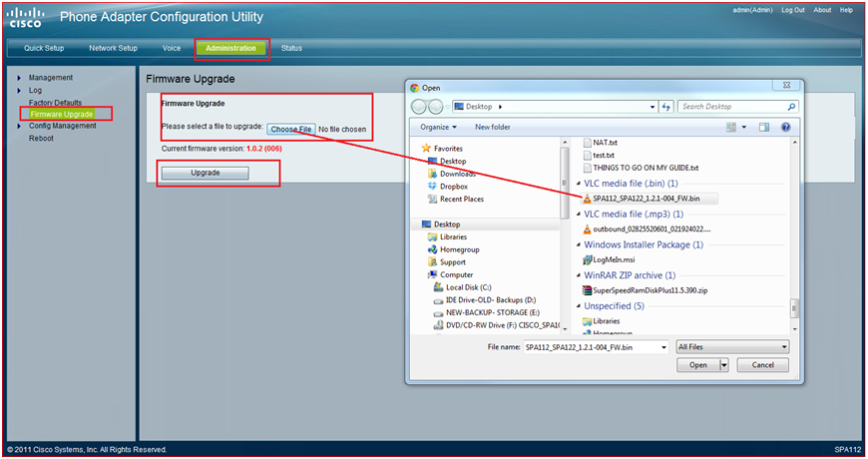Open Local Disk (C:) in navigation tree
Image resolution: width=868 pixels, height=459 pixels.
click(474, 287)
